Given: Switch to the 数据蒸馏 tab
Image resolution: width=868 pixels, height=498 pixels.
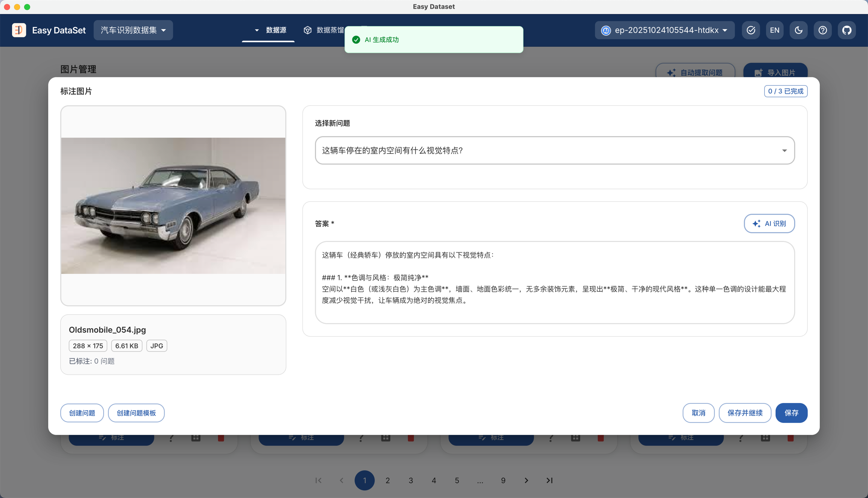Looking at the screenshot, I should coord(324,30).
